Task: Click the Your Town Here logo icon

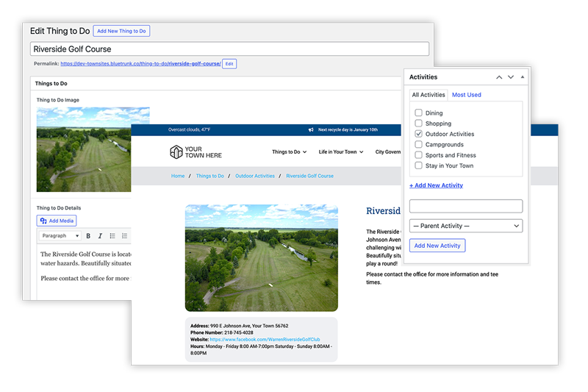Action: [176, 152]
